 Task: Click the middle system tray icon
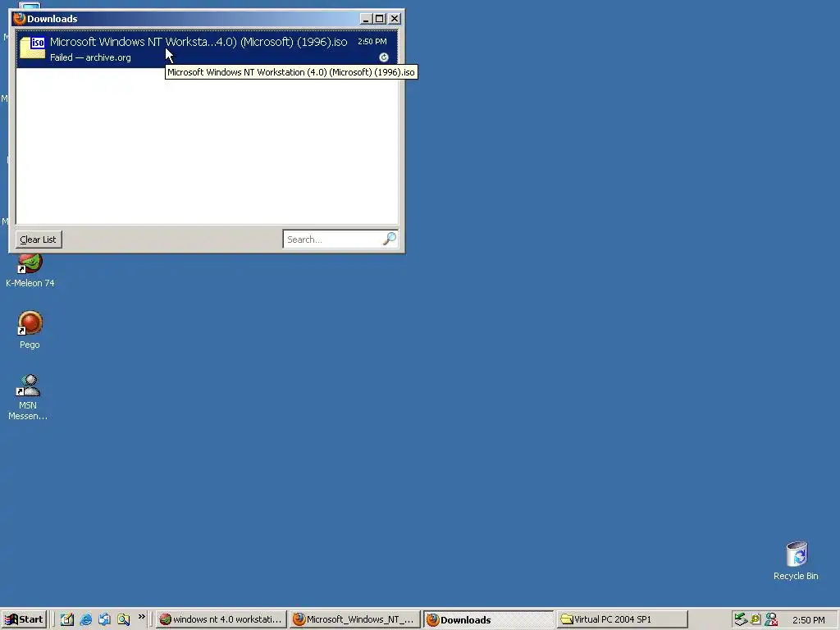point(756,620)
